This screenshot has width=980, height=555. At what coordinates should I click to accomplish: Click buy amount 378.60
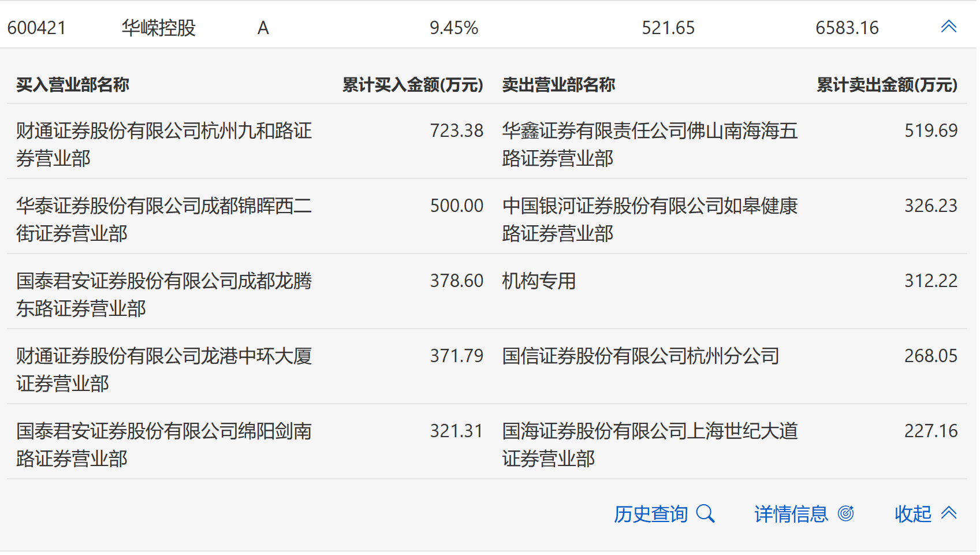456,281
